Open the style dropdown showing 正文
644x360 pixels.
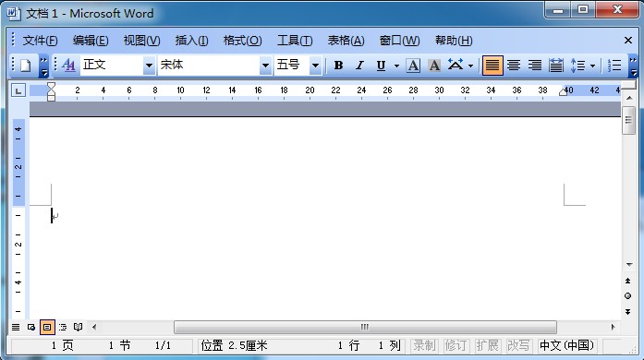click(x=149, y=66)
